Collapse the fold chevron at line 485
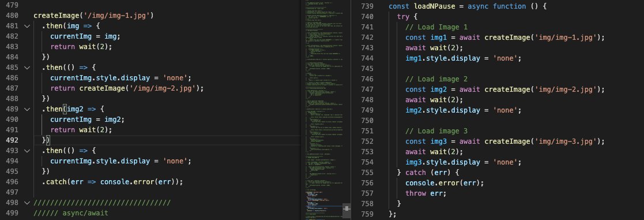The height and width of the screenshot is (220, 644). [x=27, y=68]
